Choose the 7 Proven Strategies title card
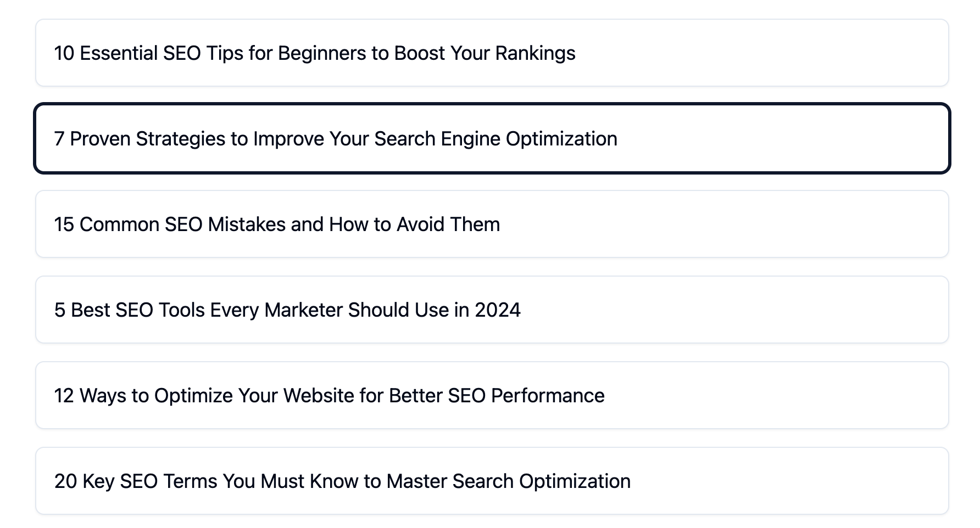The width and height of the screenshot is (980, 528). click(x=335, y=139)
